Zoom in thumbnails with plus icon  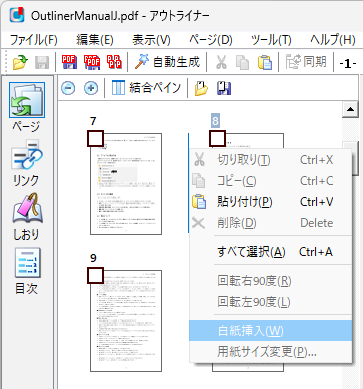91,88
